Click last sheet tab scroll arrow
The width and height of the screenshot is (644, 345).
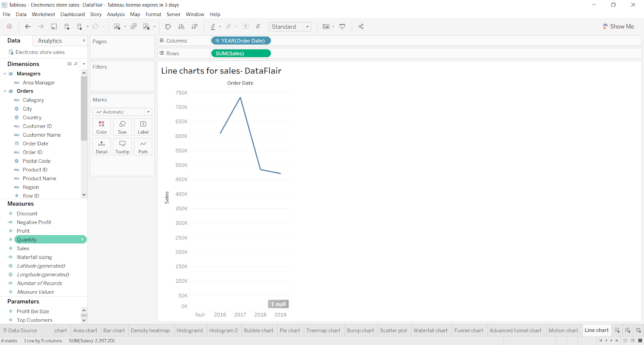click(x=617, y=341)
